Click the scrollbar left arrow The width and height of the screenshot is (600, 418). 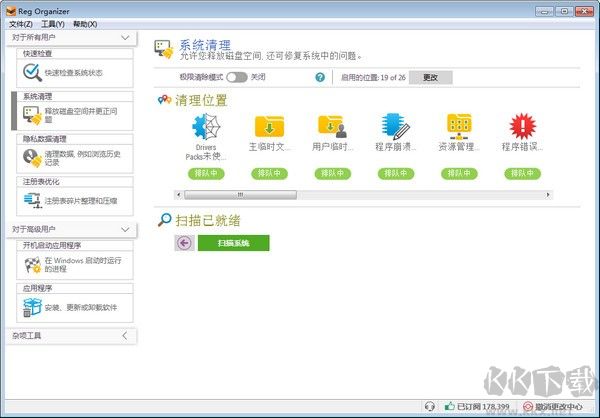coord(178,195)
